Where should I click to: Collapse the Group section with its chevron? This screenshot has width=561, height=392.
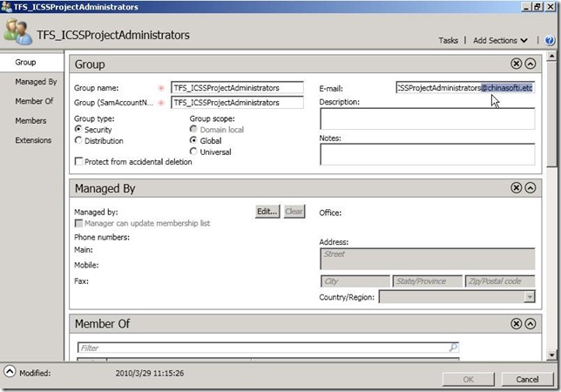(531, 64)
